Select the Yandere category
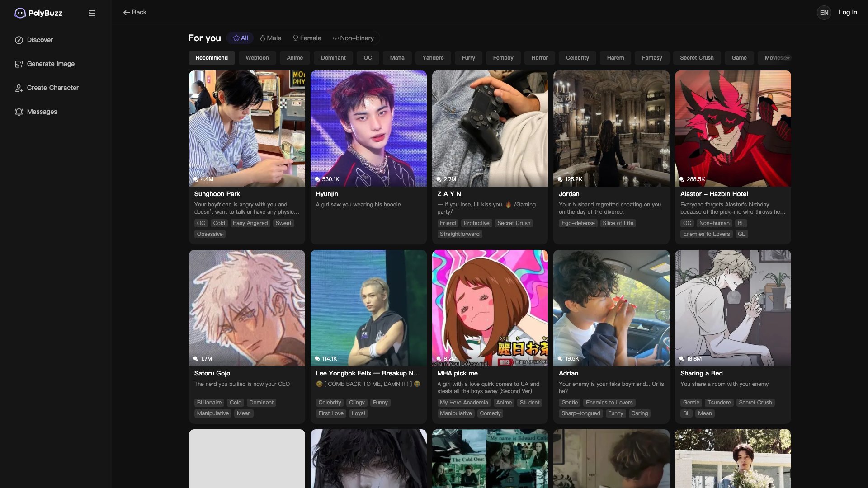Viewport: 868px width, 488px height. 433,58
